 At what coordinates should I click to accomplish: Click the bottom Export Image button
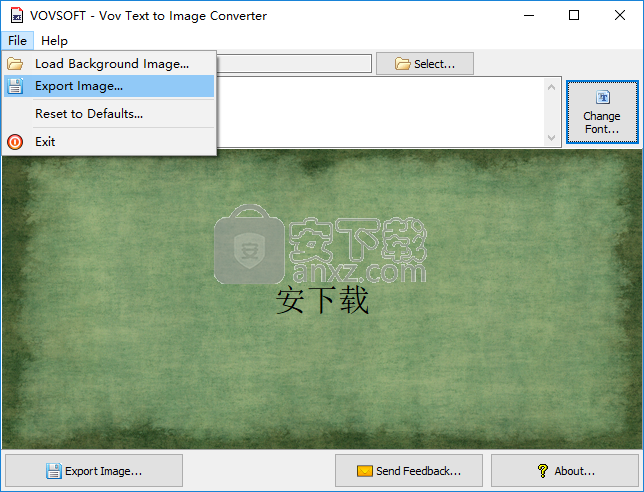coord(94,471)
